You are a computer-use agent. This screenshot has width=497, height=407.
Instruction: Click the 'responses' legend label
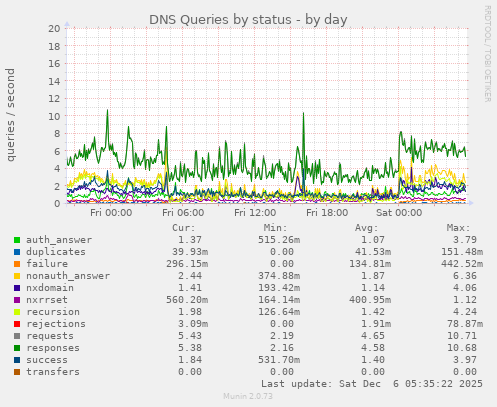point(53,348)
